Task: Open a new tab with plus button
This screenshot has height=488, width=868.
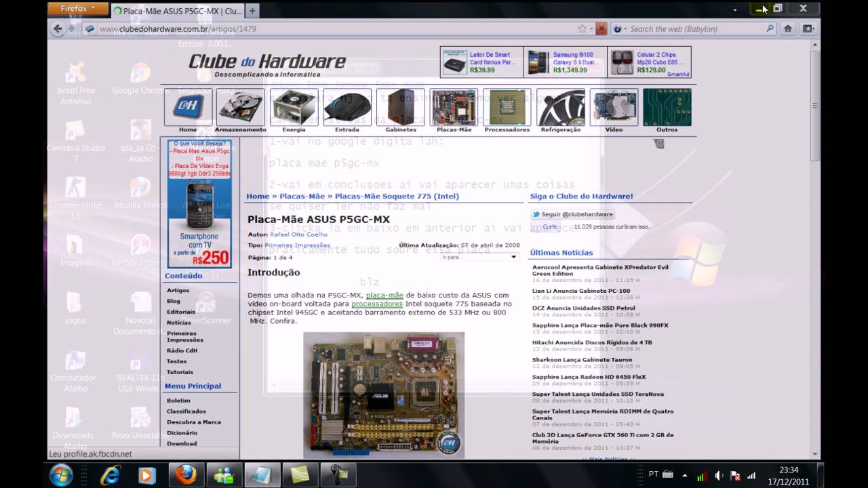Action: (x=252, y=10)
